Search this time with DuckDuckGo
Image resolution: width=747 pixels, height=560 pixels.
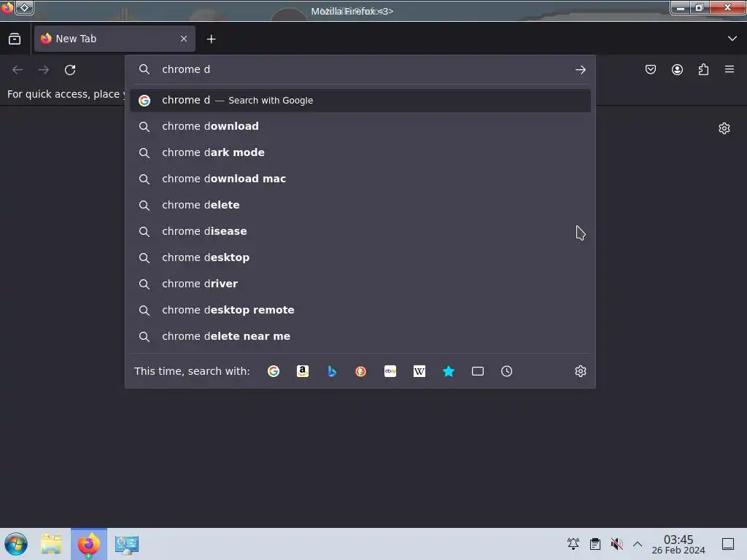pos(360,371)
